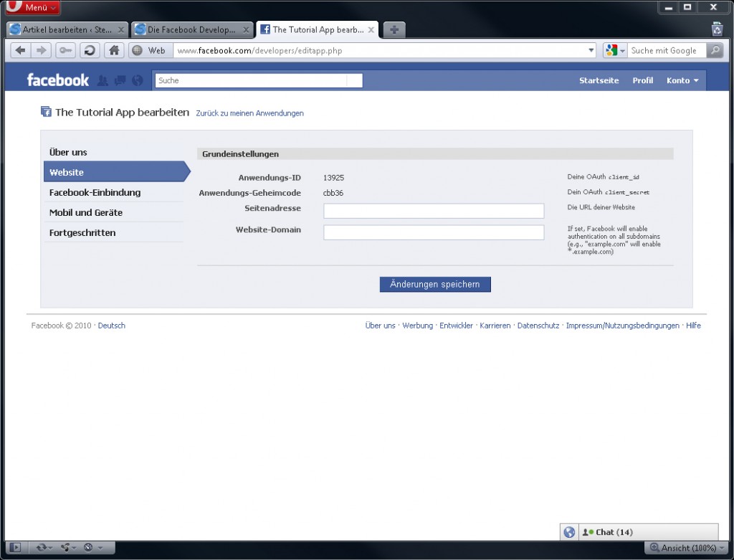The width and height of the screenshot is (734, 560).
Task: Open the Fortgeschritten section
Action: click(114, 233)
